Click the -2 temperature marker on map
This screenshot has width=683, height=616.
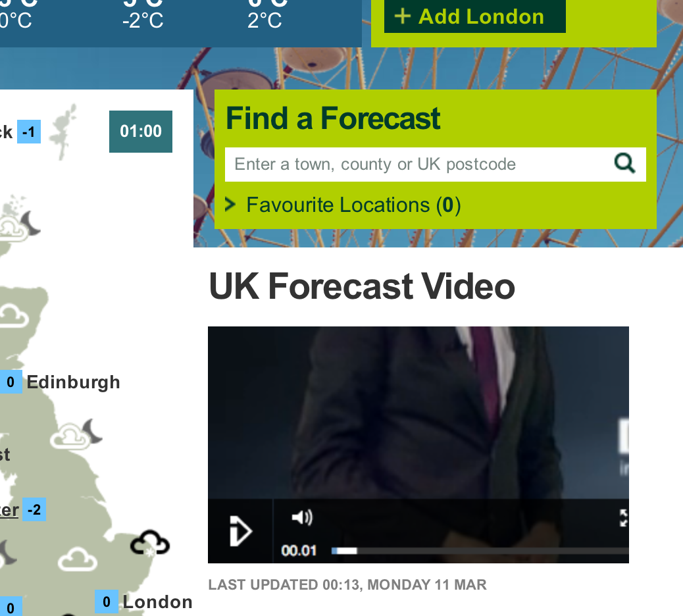pos(34,509)
